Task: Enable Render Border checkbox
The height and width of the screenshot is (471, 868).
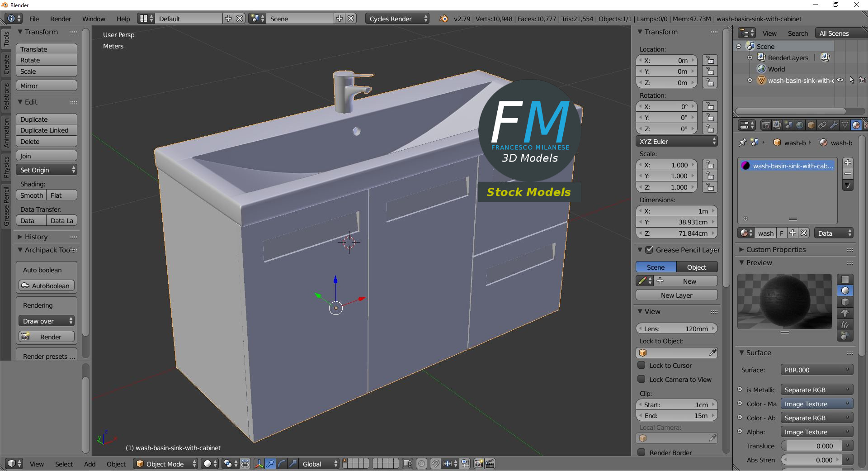Action: coord(641,452)
